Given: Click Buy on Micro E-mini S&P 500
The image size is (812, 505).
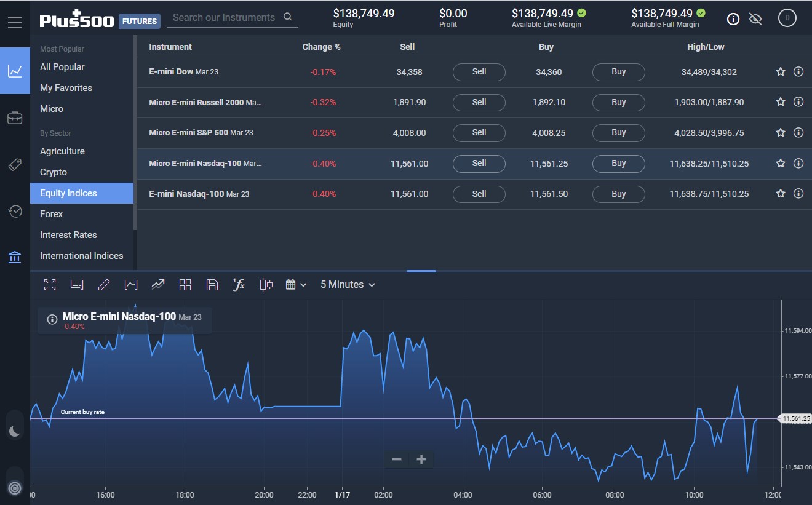Looking at the screenshot, I should coord(618,133).
